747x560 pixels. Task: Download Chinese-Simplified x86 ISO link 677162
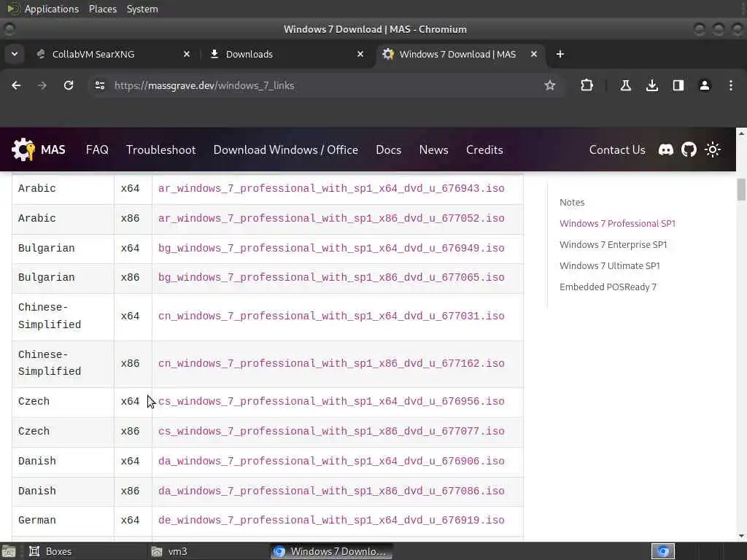(x=331, y=364)
